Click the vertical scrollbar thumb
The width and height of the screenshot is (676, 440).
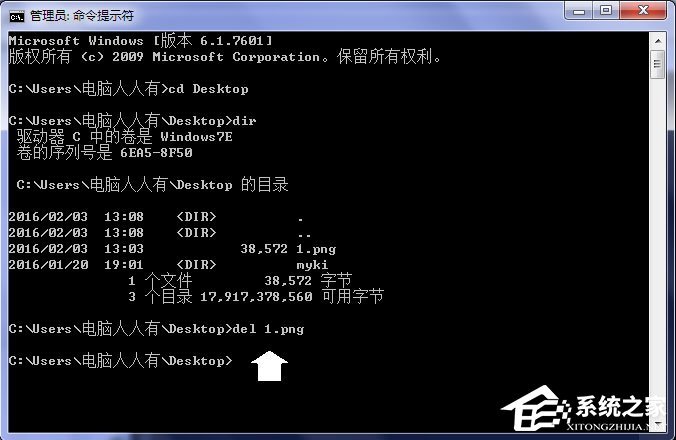coord(657,64)
